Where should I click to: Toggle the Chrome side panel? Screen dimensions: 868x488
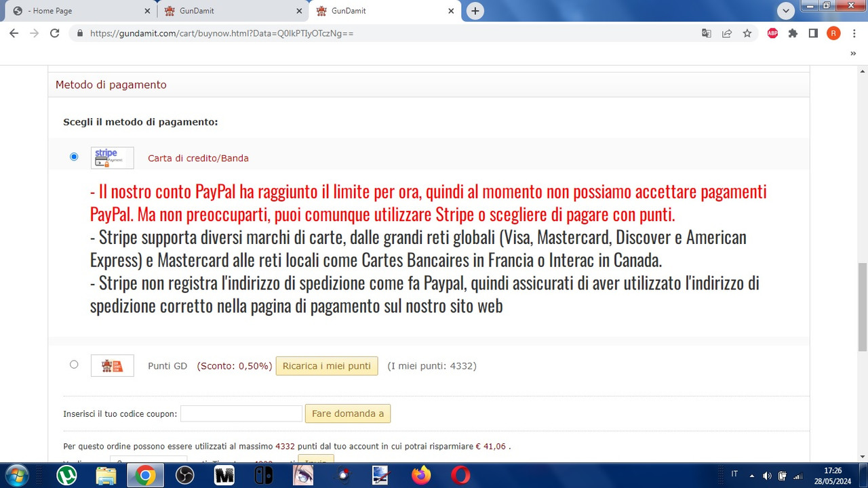(x=813, y=33)
